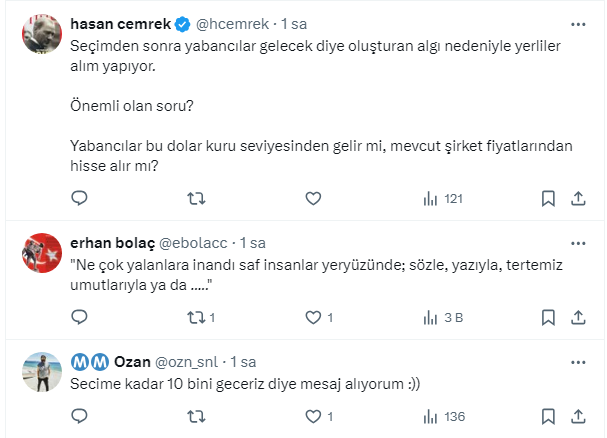Click erhan bolaç's avatar image
The width and height of the screenshot is (607, 438).
click(42, 255)
